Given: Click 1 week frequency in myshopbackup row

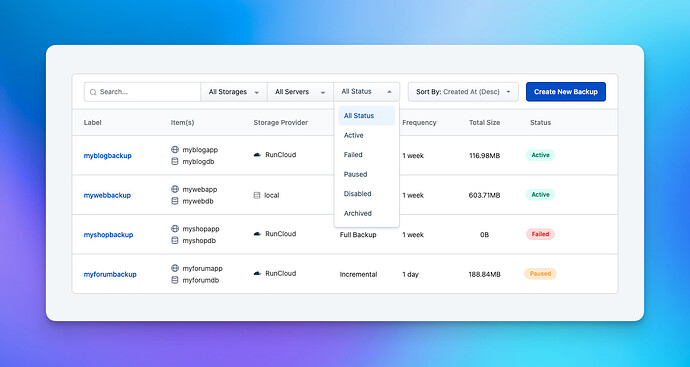Looking at the screenshot, I should click(413, 235).
